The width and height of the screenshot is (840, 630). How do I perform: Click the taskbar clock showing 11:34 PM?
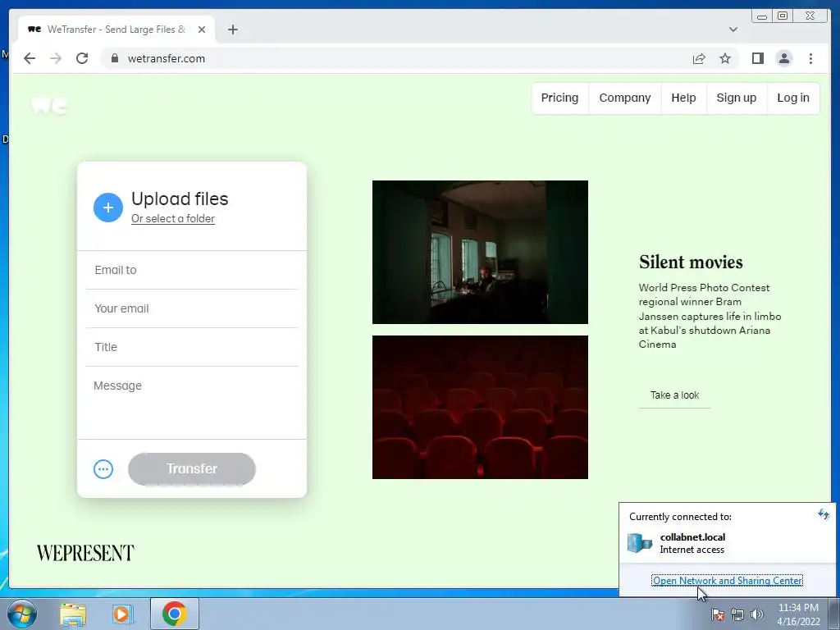pos(798,614)
